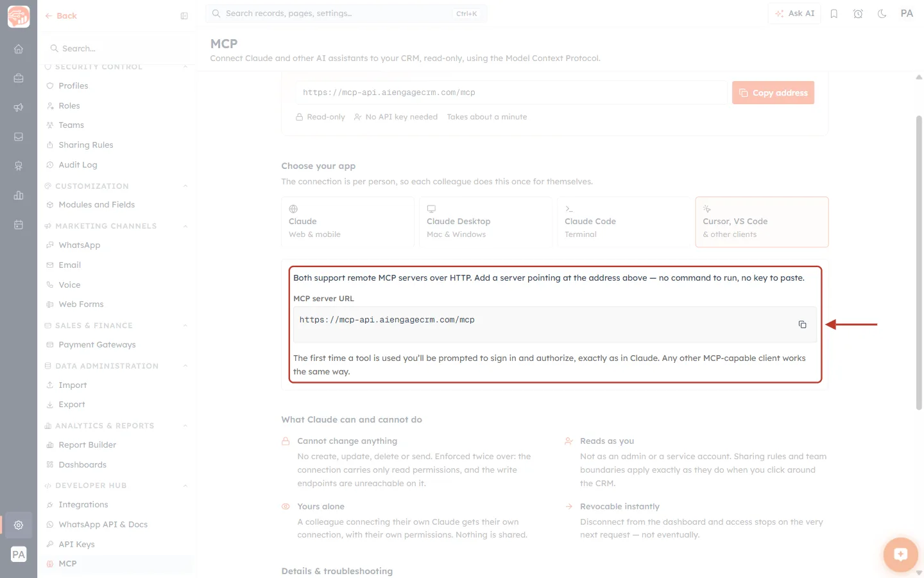Image resolution: width=924 pixels, height=578 pixels.
Task: Select the Claude Code Terminal tab
Action: point(624,222)
